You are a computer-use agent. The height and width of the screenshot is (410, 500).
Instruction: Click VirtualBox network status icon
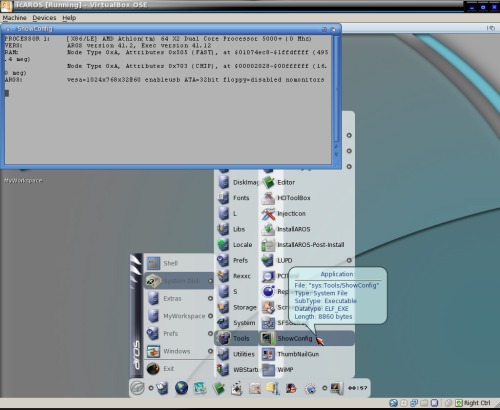pyautogui.click(x=414, y=403)
